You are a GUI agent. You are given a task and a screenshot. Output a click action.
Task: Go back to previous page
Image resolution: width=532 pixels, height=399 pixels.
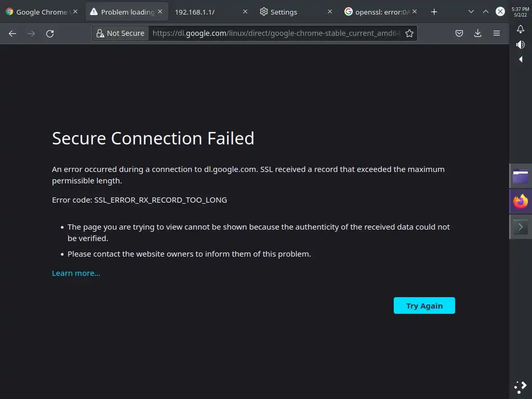pyautogui.click(x=12, y=33)
